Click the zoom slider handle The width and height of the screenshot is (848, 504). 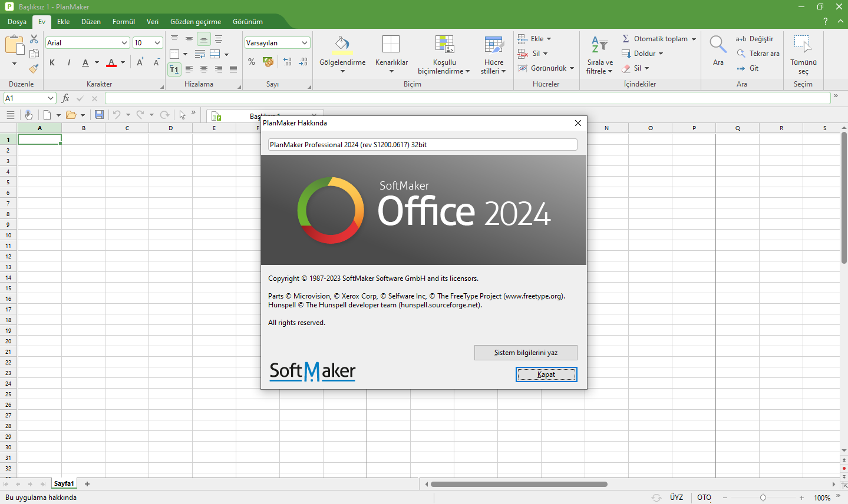pos(763,498)
